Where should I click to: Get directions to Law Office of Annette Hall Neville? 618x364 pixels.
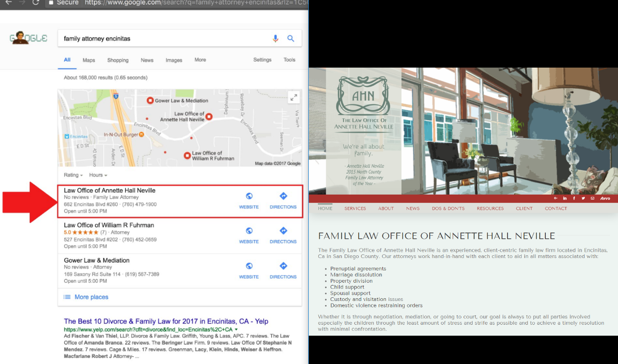click(x=283, y=201)
